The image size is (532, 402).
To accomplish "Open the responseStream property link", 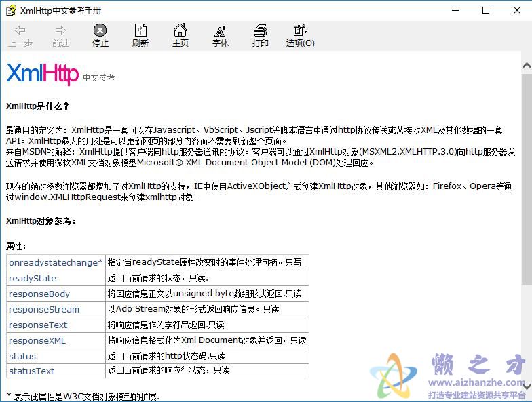I will pyautogui.click(x=44, y=309).
